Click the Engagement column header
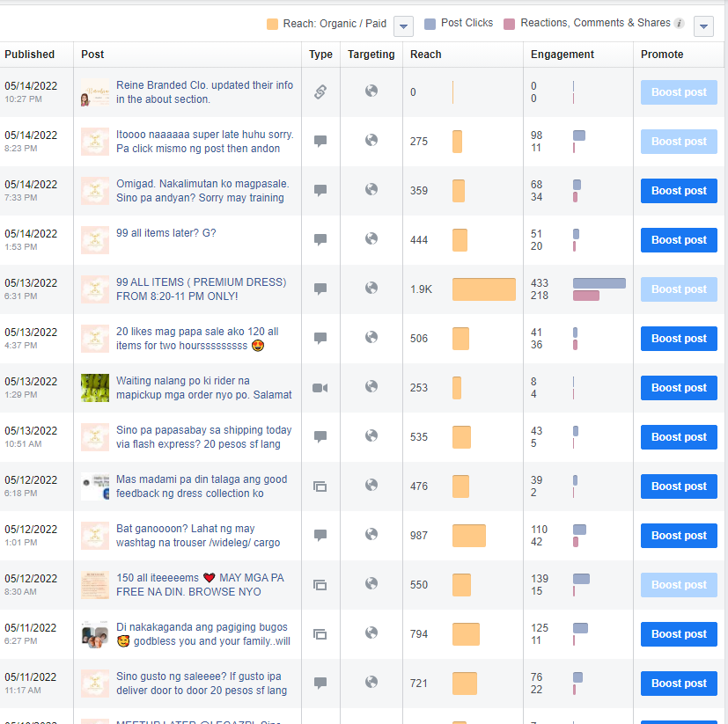Image resolution: width=728 pixels, height=724 pixels. [563, 55]
